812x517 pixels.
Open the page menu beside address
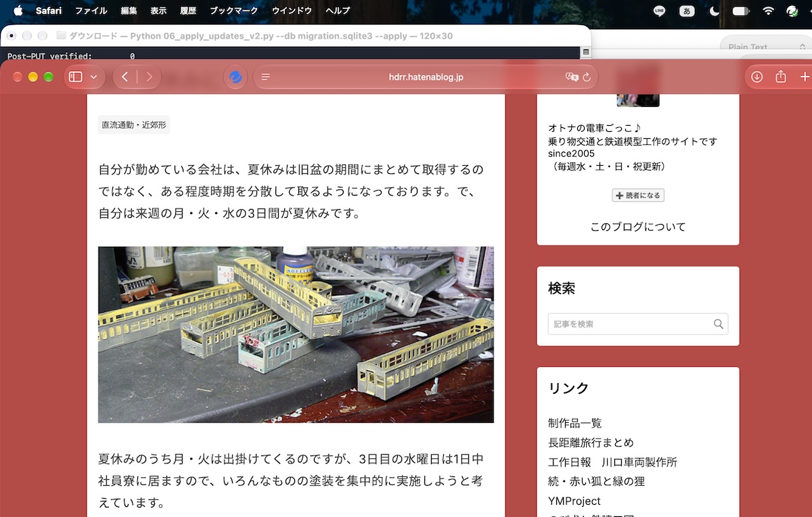click(266, 77)
